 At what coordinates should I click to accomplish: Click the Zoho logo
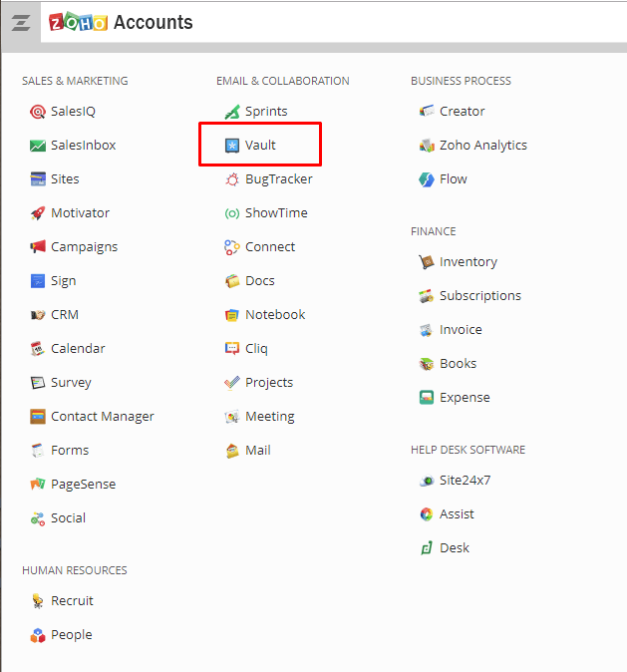pyautogui.click(x=78, y=22)
